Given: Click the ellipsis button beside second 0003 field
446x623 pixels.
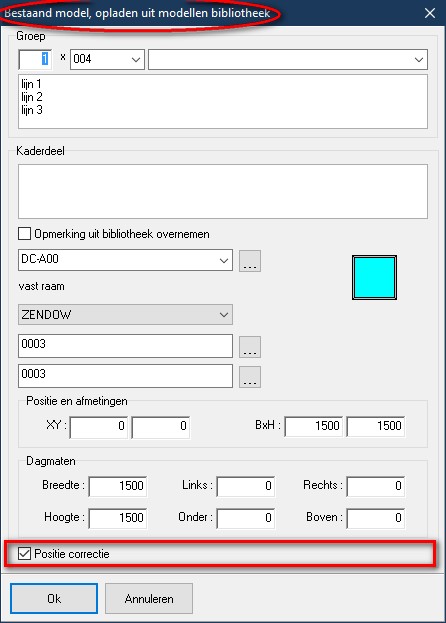Looking at the screenshot, I should click(x=250, y=377).
